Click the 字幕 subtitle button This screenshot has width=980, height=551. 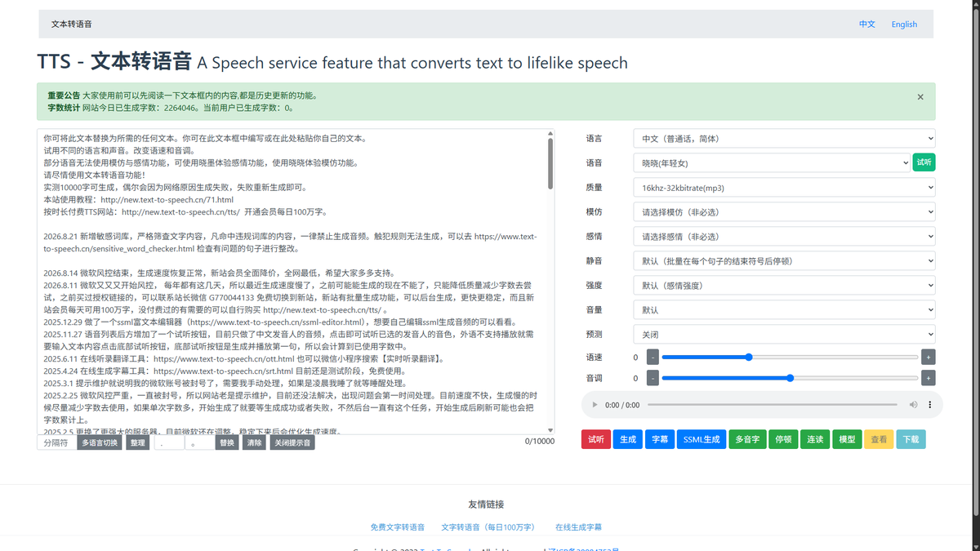click(659, 439)
